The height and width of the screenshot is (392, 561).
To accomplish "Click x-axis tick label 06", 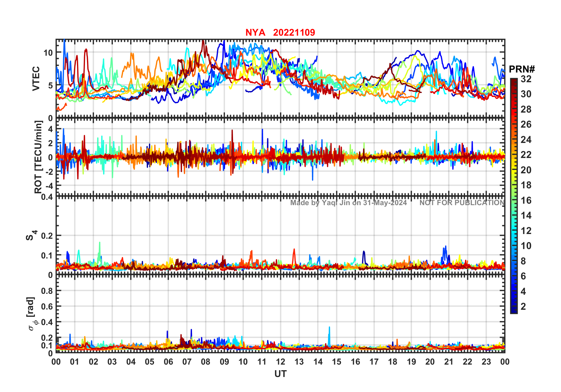I will click(x=168, y=362).
